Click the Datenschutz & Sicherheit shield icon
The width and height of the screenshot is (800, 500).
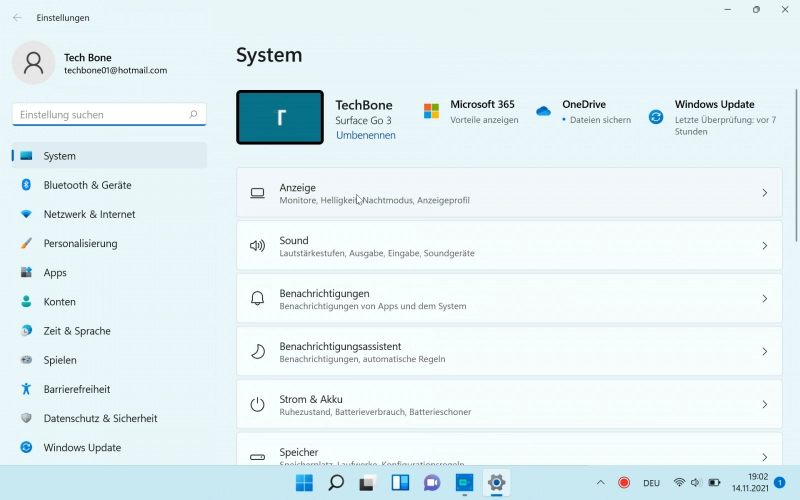26,418
